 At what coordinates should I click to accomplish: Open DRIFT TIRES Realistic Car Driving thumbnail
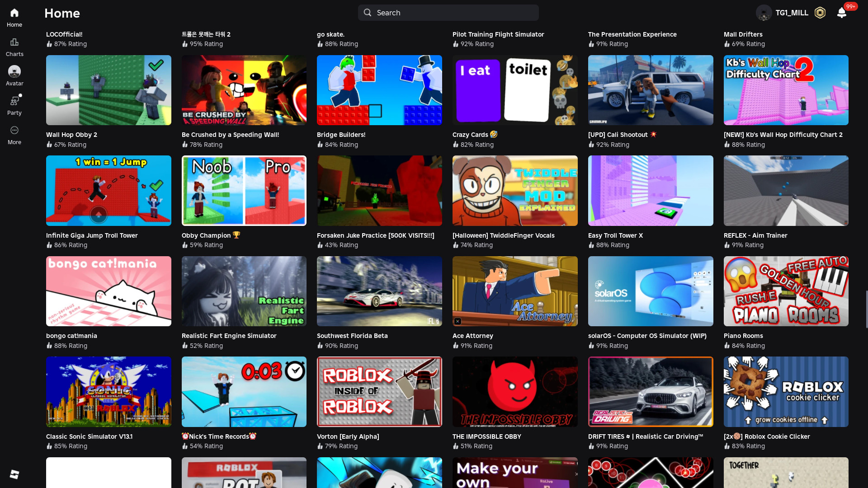point(651,392)
